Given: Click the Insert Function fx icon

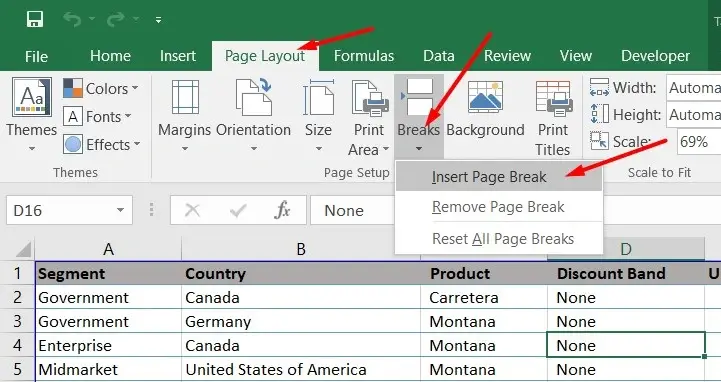Looking at the screenshot, I should [282, 210].
